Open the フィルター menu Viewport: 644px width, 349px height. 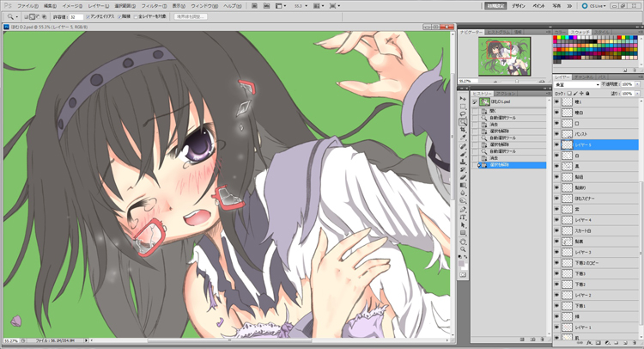point(154,6)
